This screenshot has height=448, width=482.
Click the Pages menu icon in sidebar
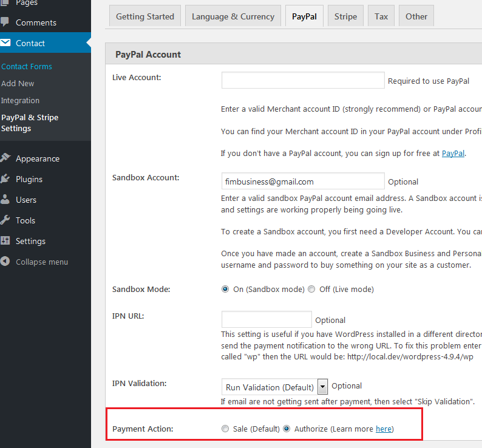tap(4, 3)
